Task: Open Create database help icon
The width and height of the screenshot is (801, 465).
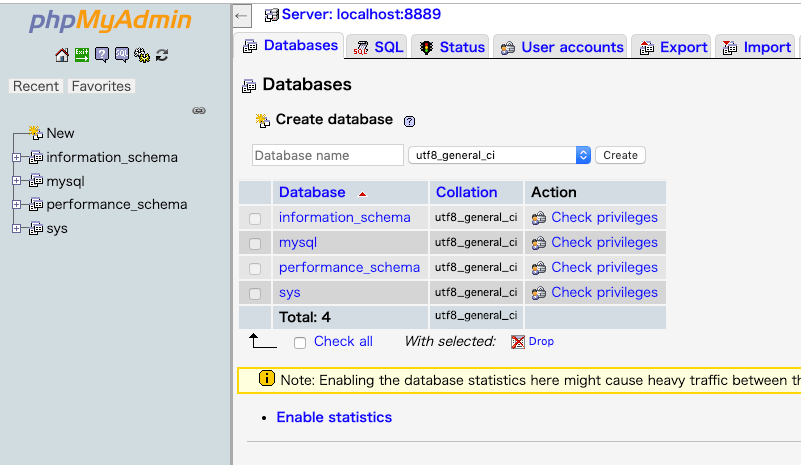Action: [409, 121]
